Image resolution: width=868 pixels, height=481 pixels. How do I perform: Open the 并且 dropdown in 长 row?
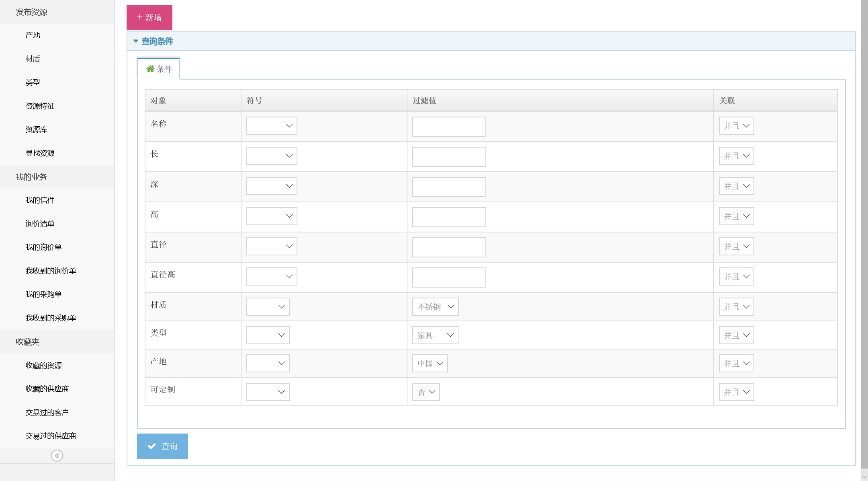coord(737,156)
